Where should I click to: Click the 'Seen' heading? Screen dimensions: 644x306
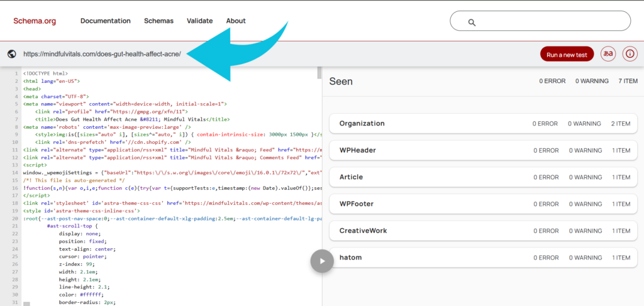pyautogui.click(x=341, y=81)
